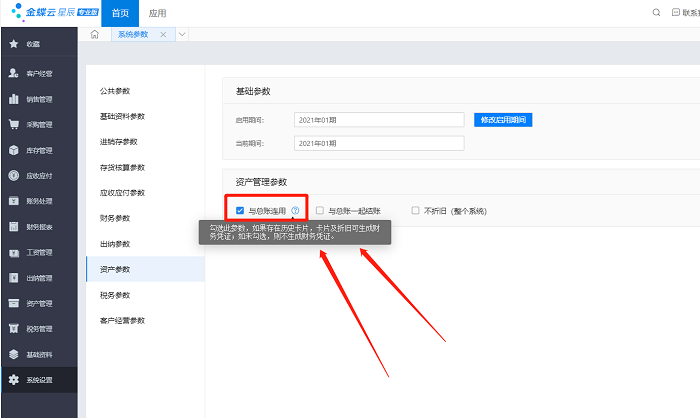Click the 启用期间 input field
Screen dimensions: 700x418
[x=379, y=120]
